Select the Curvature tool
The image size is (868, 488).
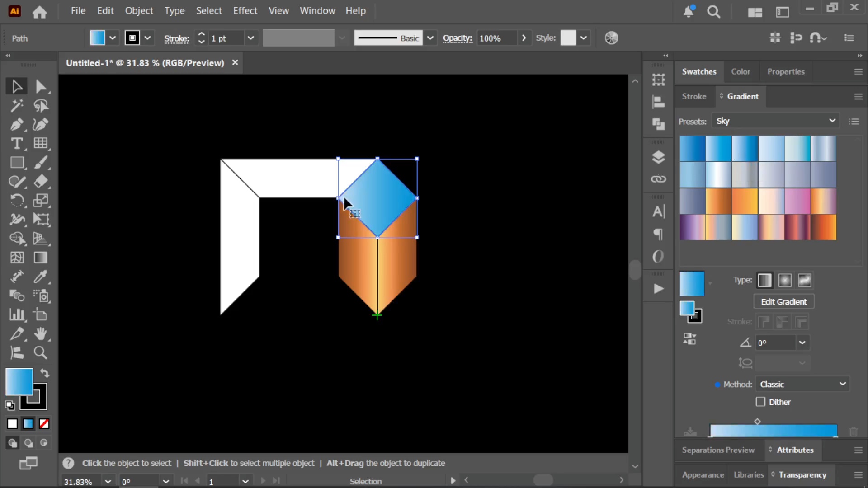(41, 125)
